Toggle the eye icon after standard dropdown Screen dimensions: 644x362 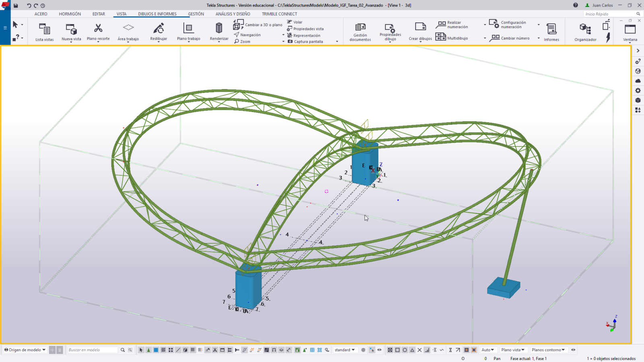(379, 350)
